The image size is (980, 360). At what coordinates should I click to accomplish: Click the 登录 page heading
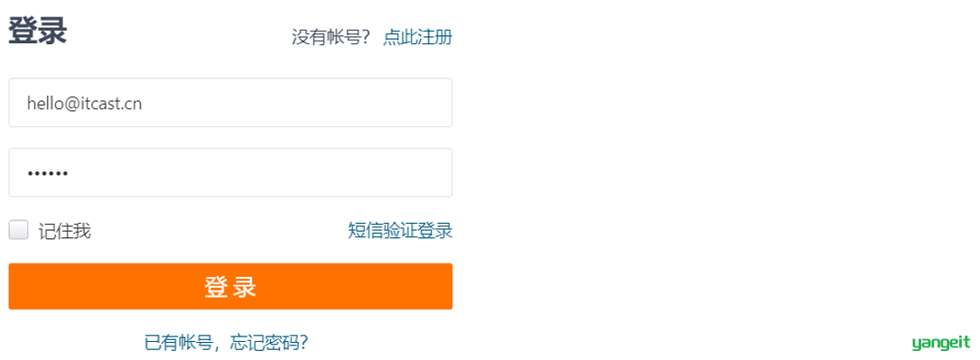(x=38, y=31)
